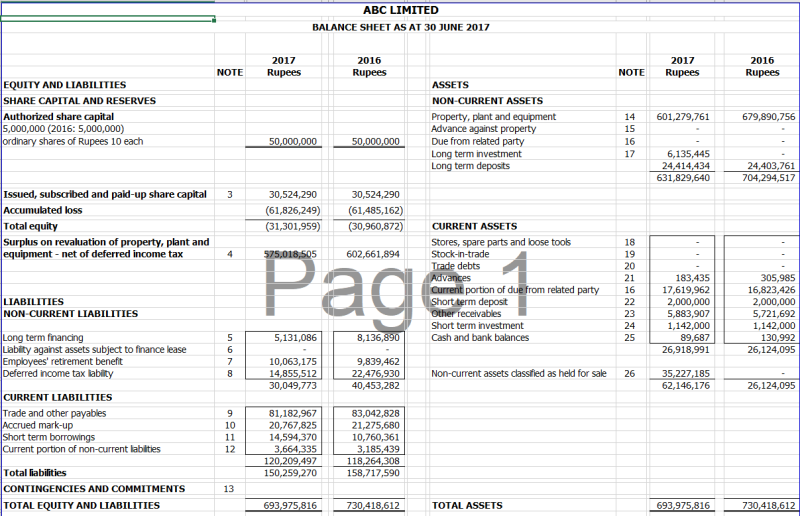Select Non-current assets classified as held for sale
Screen dimensions: 800x516
[x=519, y=374]
